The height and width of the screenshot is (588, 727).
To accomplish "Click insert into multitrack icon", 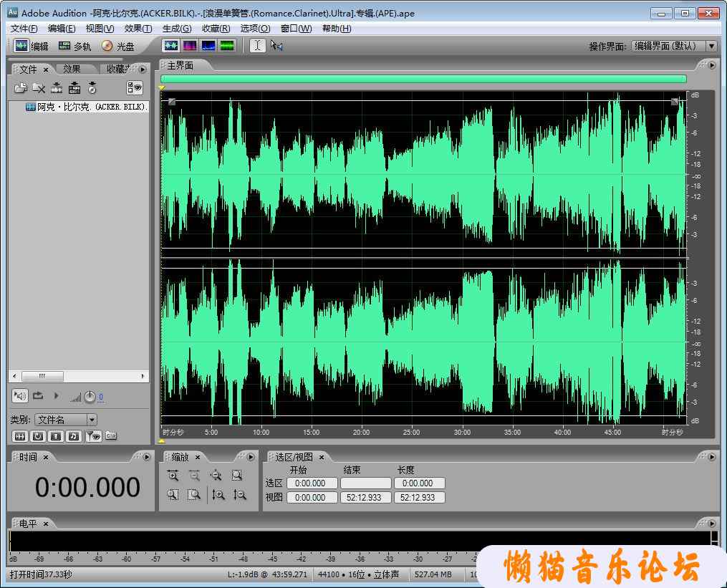I will pyautogui.click(x=74, y=87).
